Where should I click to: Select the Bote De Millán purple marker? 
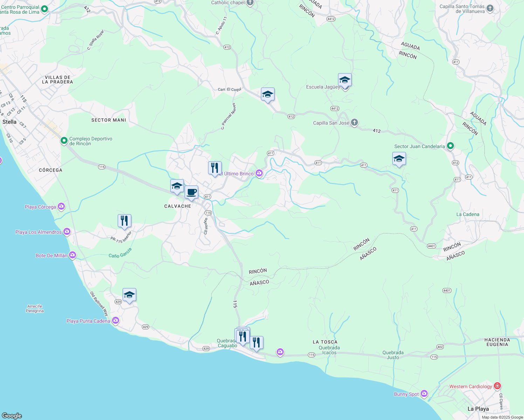coord(72,255)
